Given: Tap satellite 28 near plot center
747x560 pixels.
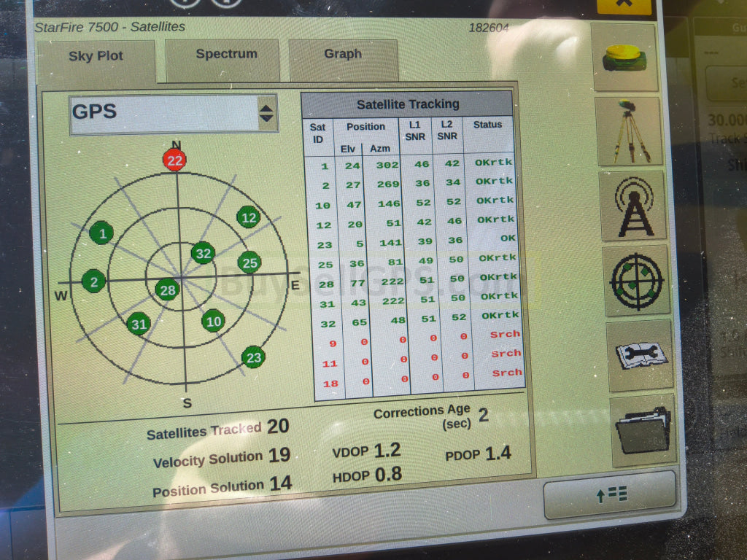Looking at the screenshot, I should pos(168,290).
